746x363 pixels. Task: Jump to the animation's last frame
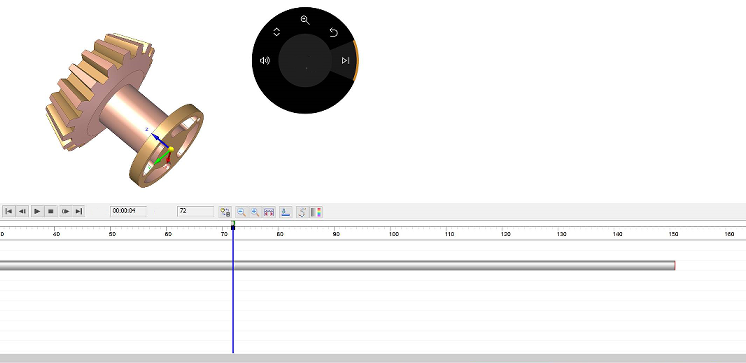(x=79, y=211)
